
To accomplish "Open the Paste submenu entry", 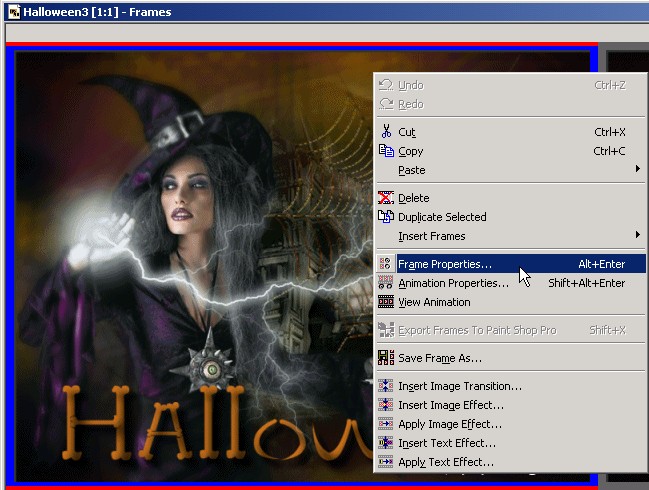I will pos(510,170).
